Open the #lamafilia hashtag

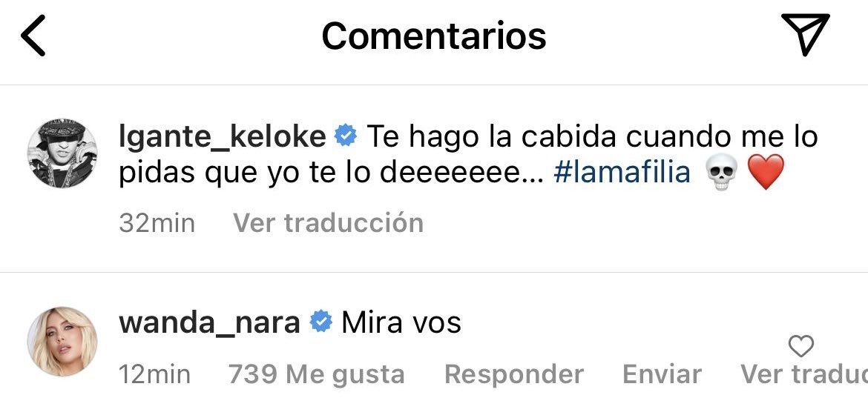[x=622, y=173]
